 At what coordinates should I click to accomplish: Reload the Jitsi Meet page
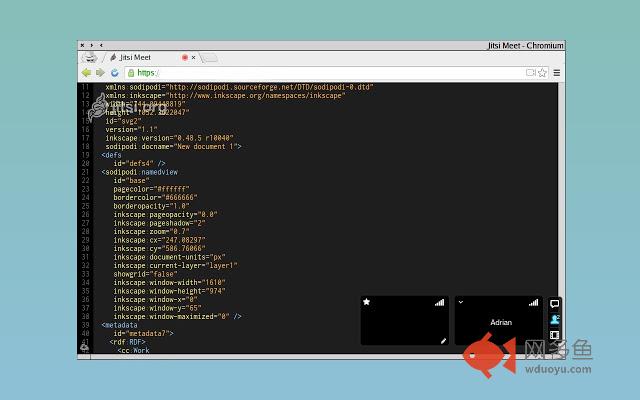115,73
